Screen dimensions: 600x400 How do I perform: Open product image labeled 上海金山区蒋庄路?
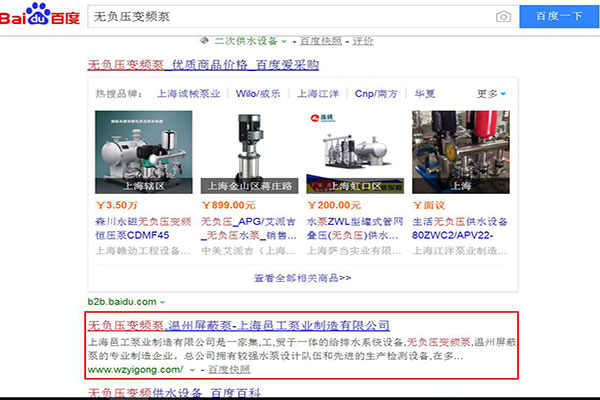pyautogui.click(x=249, y=152)
